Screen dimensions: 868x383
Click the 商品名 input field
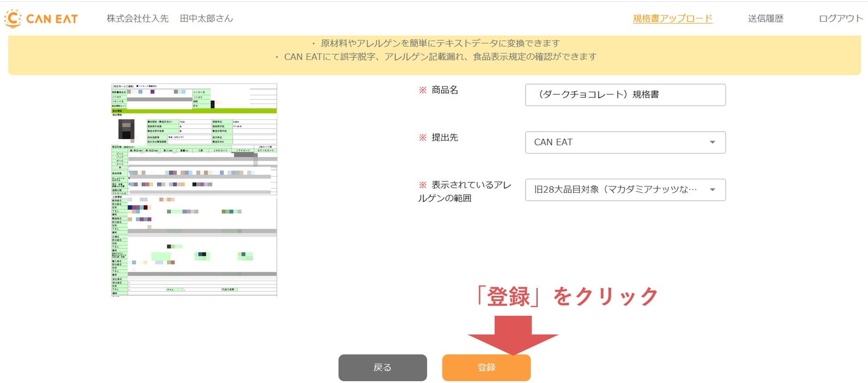click(625, 95)
